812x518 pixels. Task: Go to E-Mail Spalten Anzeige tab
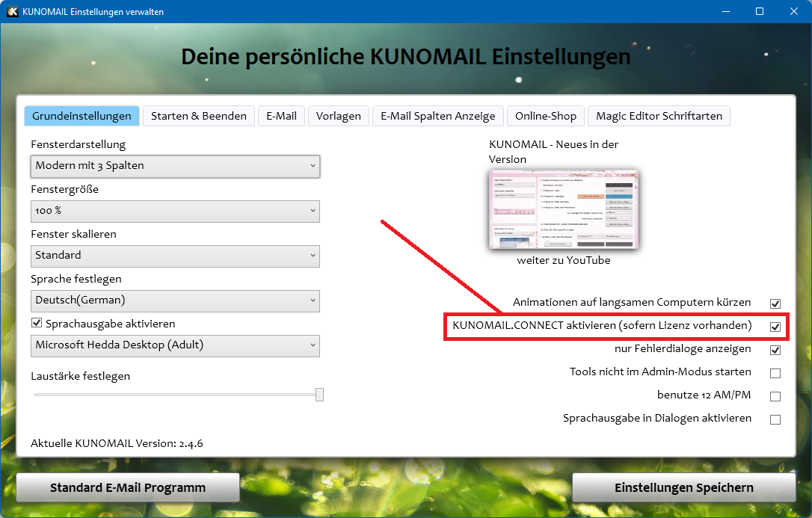click(438, 116)
